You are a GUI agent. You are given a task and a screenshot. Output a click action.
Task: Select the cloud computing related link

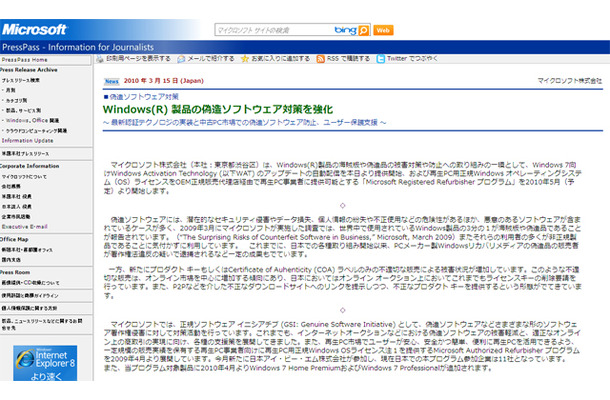tap(36, 131)
